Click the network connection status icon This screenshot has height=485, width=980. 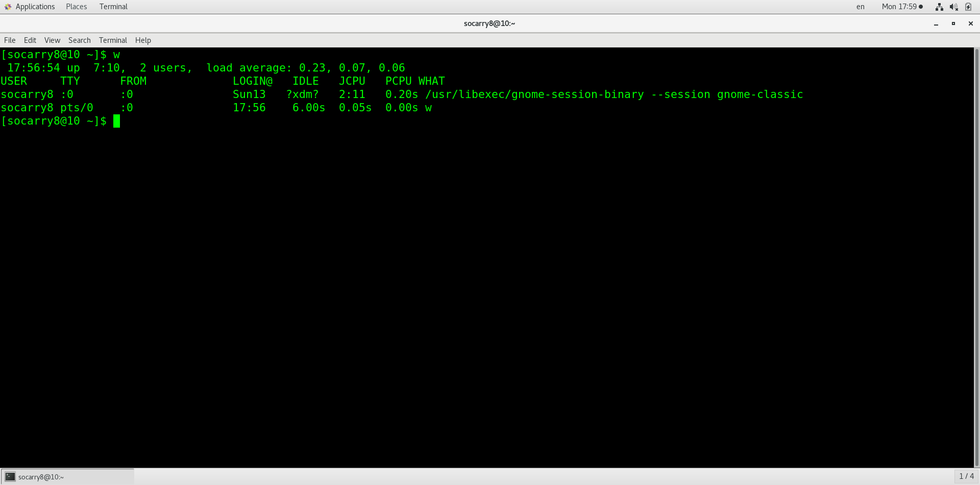[939, 7]
